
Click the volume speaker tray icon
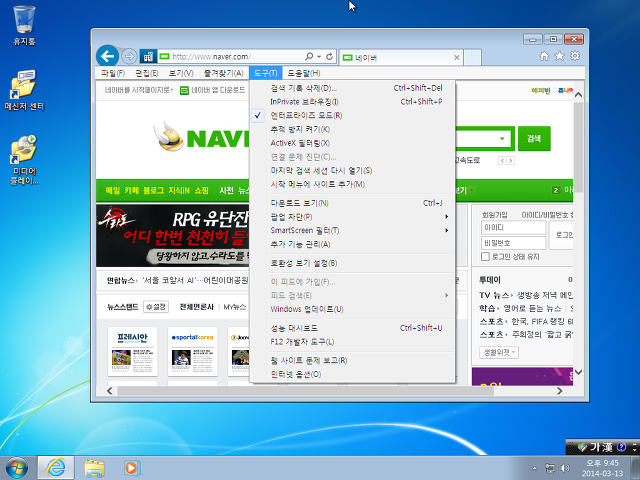point(565,468)
